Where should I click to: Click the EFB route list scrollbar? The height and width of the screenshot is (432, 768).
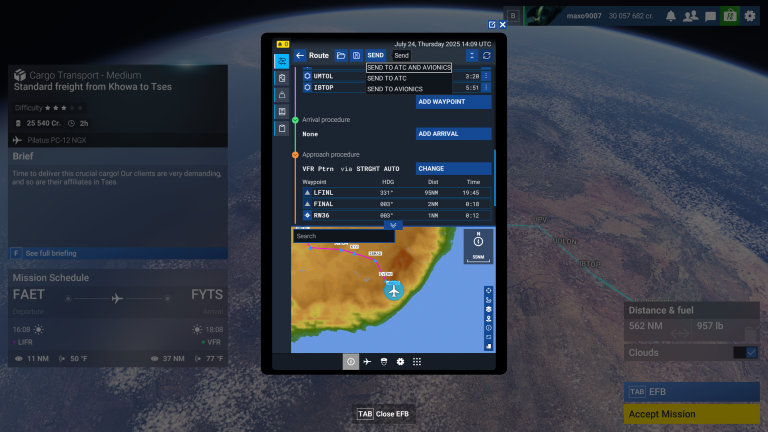coord(495,177)
